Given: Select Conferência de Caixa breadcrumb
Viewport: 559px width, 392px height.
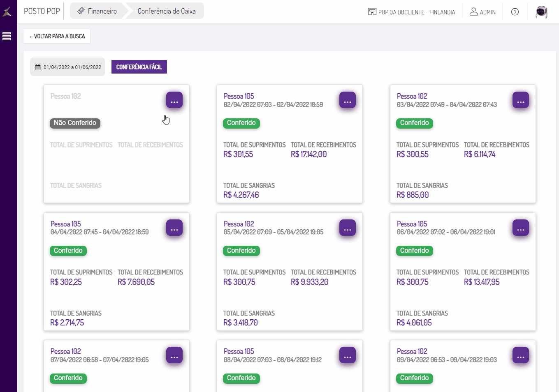Looking at the screenshot, I should [x=166, y=11].
